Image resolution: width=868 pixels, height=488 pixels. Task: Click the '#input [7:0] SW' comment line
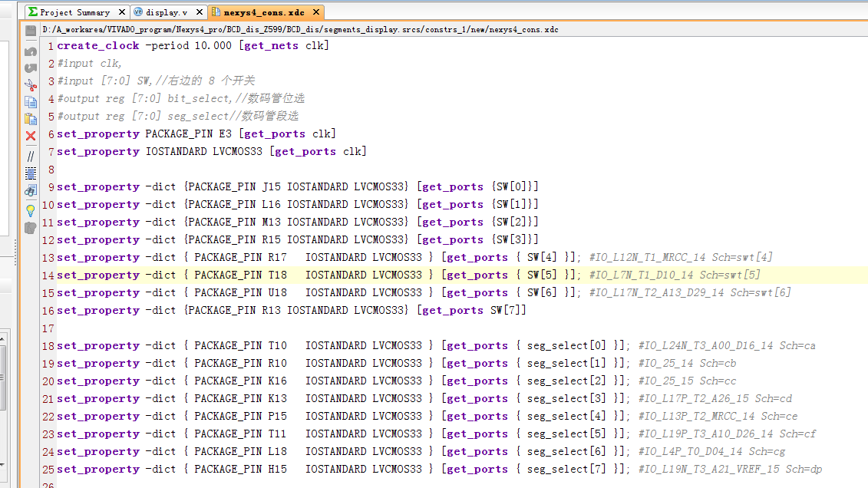(x=156, y=81)
